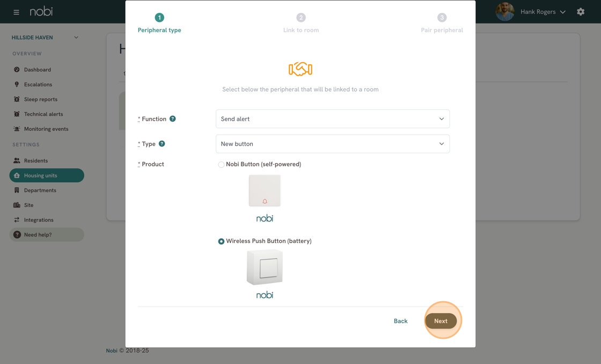
Task: Click the Back button
Action: [400, 321]
